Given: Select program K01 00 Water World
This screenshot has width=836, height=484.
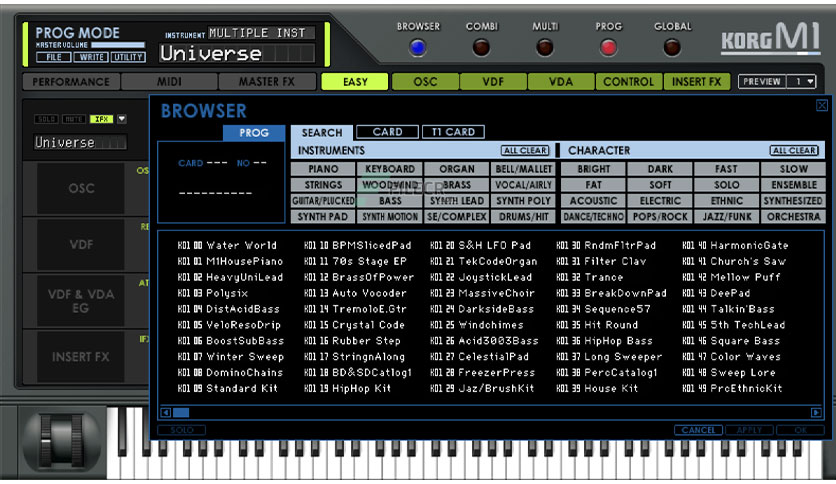Looking at the screenshot, I should (227, 245).
